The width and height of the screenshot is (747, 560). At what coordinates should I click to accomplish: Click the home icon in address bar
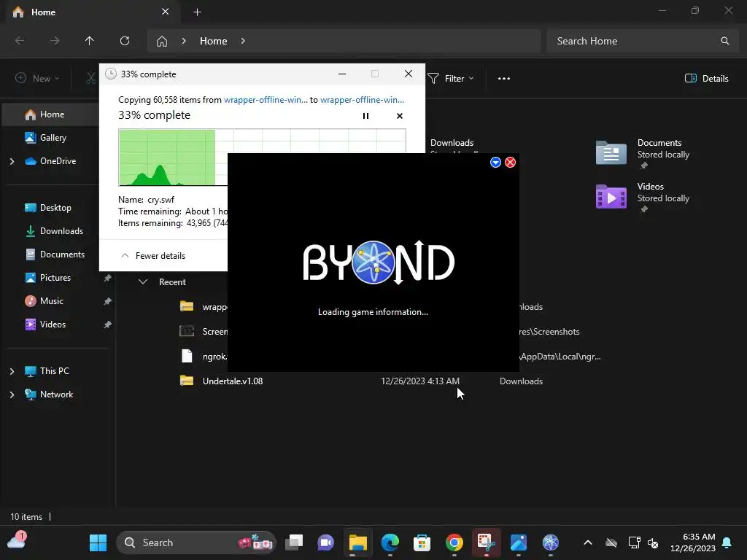tap(162, 41)
